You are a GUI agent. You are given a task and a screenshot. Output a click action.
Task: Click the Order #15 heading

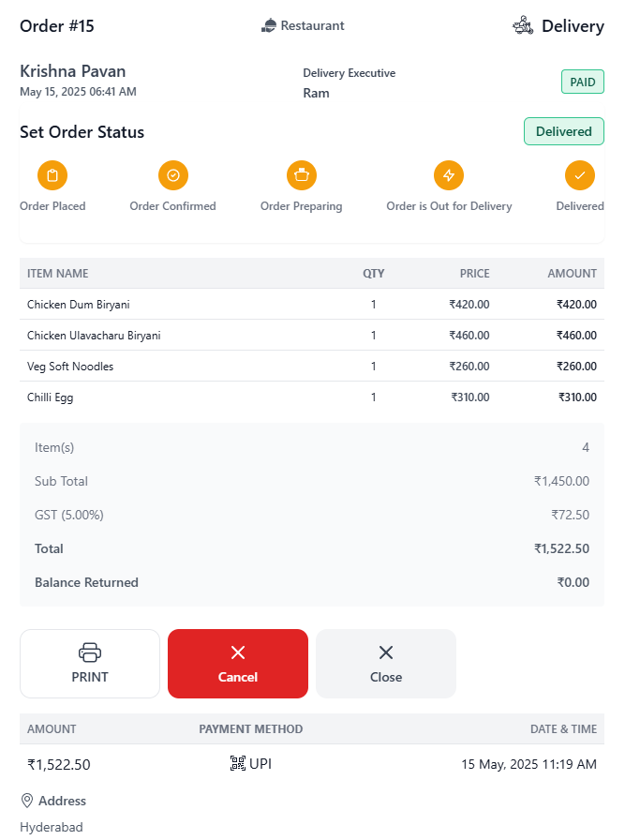point(57,25)
